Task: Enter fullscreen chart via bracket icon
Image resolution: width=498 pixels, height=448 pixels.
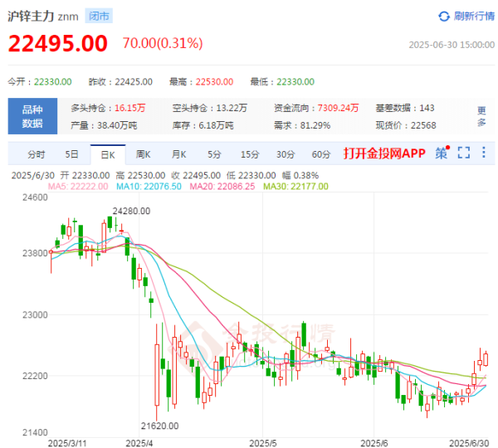Action: point(464,153)
